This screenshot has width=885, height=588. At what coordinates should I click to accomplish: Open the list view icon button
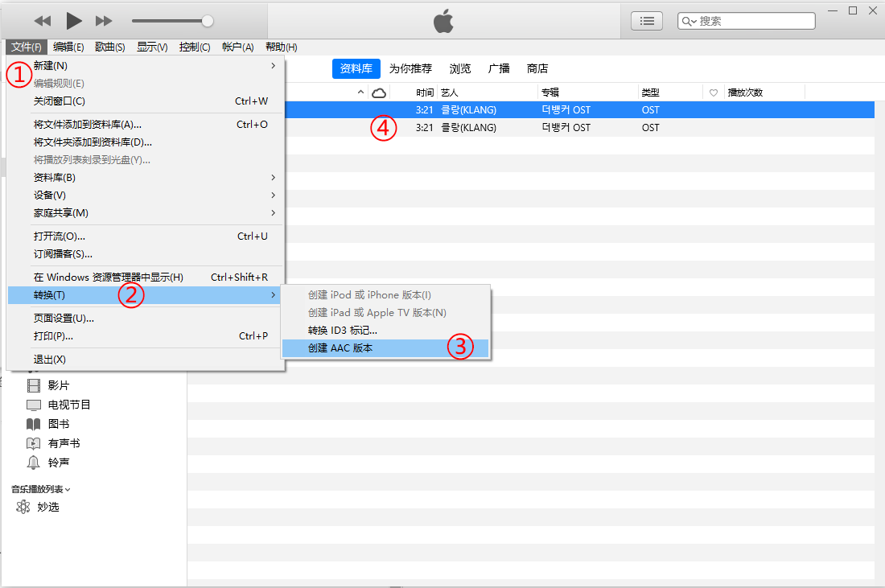[x=646, y=21]
